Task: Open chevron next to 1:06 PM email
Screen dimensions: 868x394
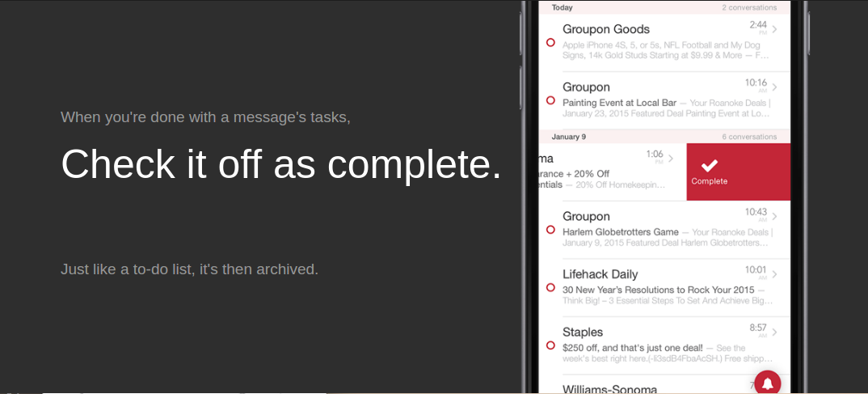Action: 670,159
